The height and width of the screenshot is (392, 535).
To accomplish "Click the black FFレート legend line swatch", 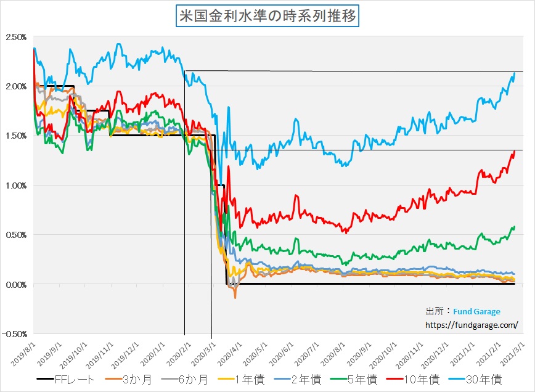I will [47, 378].
